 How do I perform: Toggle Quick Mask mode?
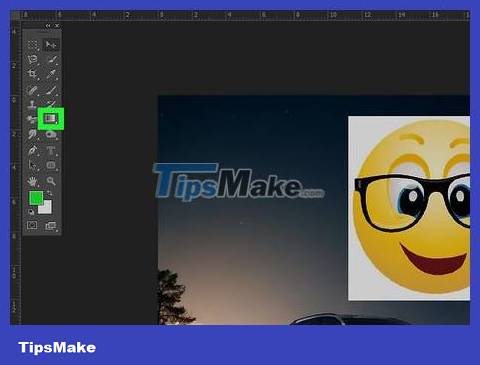click(32, 225)
